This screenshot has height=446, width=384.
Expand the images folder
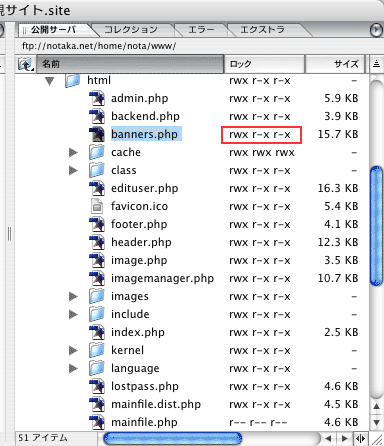(x=73, y=297)
